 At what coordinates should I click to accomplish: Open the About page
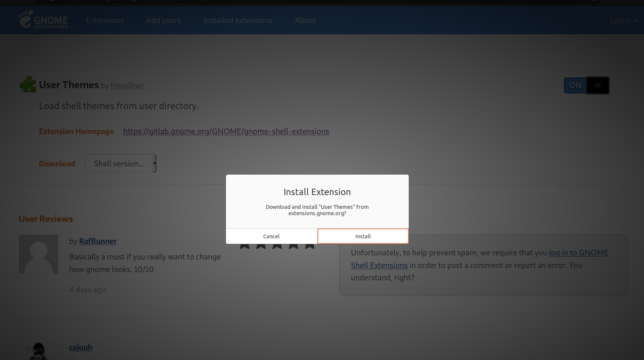[x=305, y=20]
